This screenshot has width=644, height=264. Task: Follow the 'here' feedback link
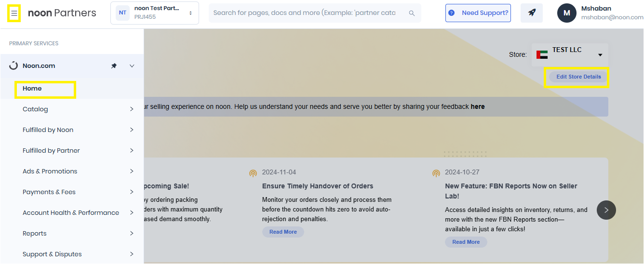[478, 106]
